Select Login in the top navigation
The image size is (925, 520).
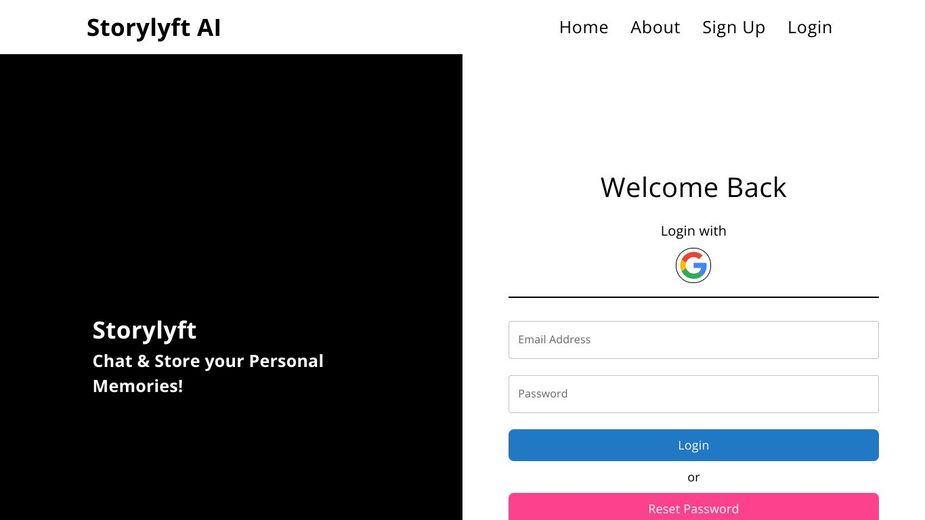click(x=809, y=27)
